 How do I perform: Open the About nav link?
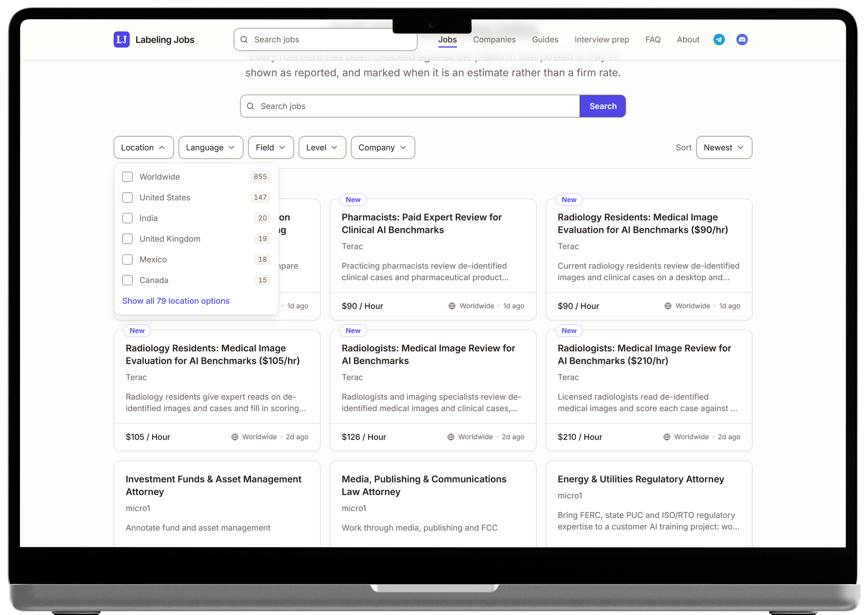point(688,39)
